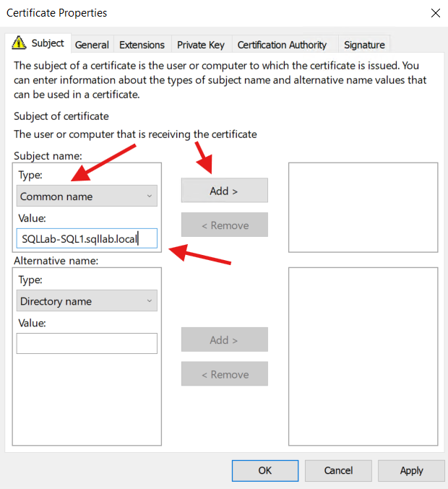
Task: Confirm with the OK button
Action: (x=265, y=471)
